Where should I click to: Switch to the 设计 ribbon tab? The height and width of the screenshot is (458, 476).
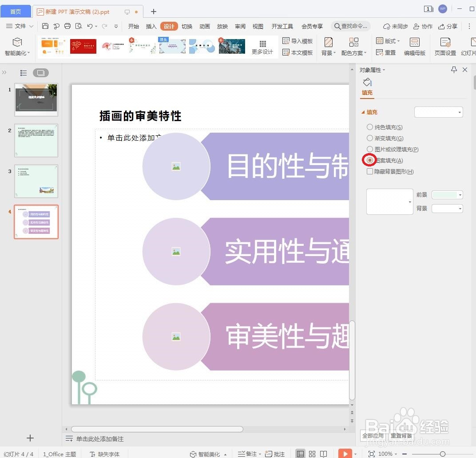coord(169,26)
